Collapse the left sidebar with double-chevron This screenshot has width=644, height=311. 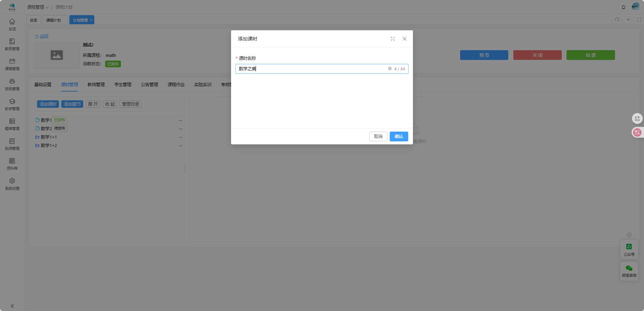tap(12, 306)
